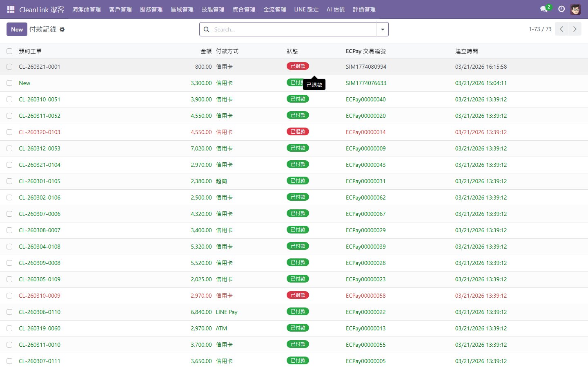Open the activities clock icon

(561, 9)
